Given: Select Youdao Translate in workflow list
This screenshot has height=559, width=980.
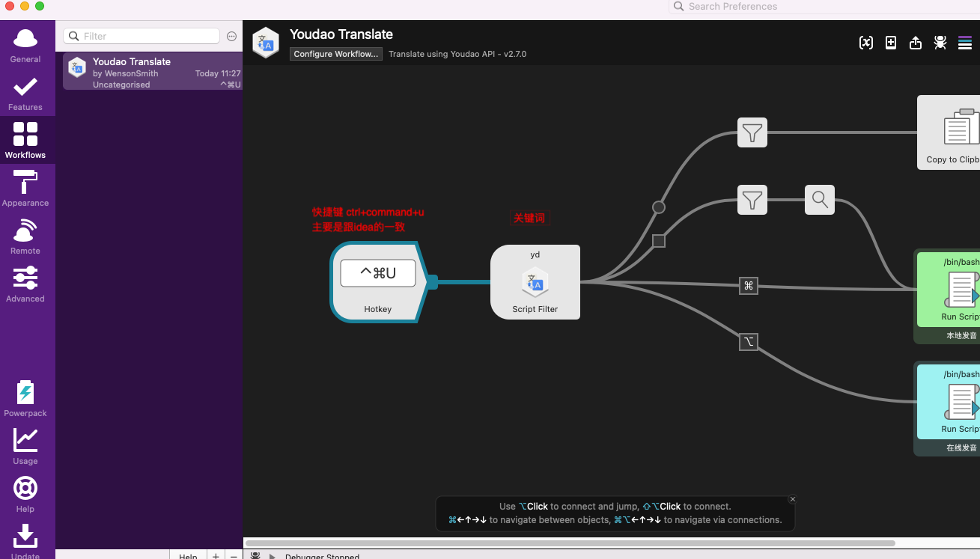Looking at the screenshot, I should (153, 72).
